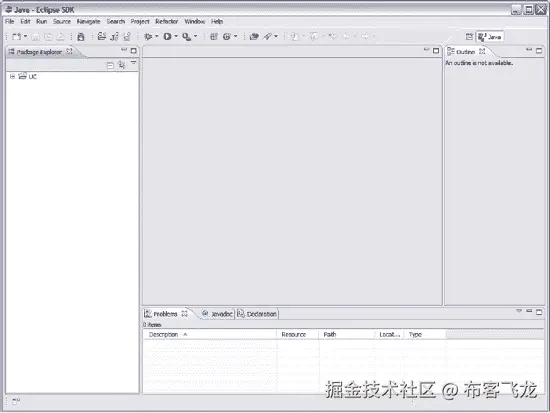Open the Run menu

click(x=41, y=21)
